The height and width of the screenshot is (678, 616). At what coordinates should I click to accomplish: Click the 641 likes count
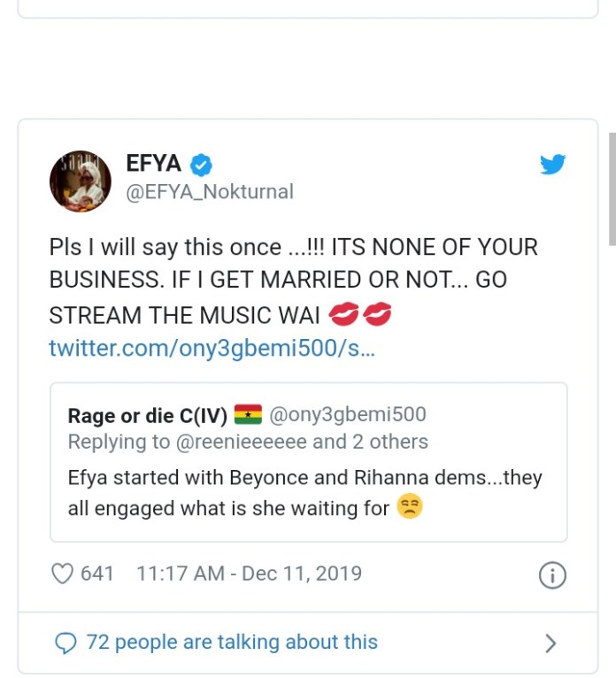coord(97,574)
